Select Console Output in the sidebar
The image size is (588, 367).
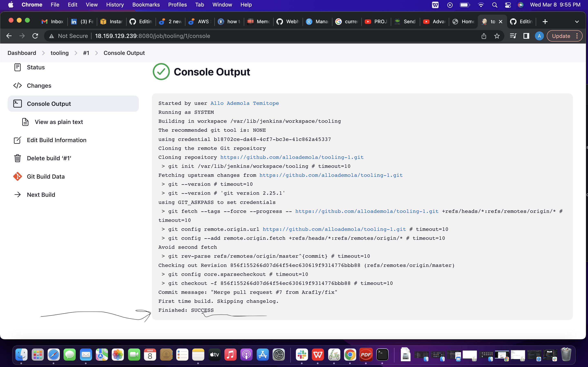coord(49,104)
